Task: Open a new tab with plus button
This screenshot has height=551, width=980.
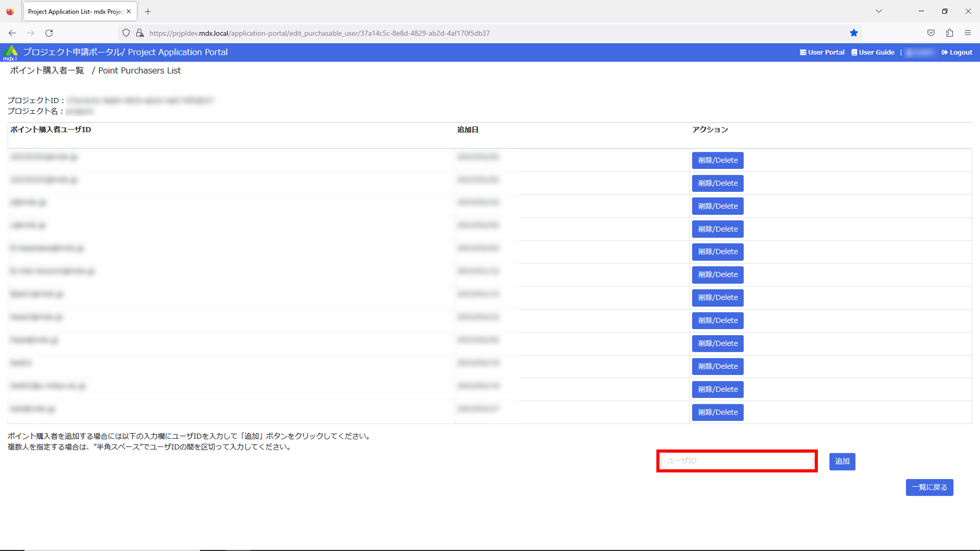Action: click(x=148, y=12)
